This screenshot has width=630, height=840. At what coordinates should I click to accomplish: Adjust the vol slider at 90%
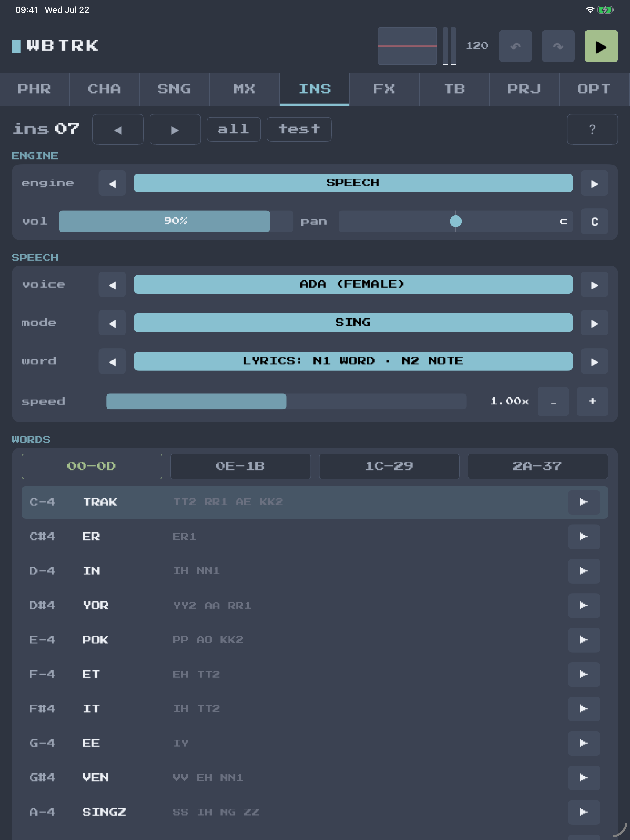(x=176, y=221)
